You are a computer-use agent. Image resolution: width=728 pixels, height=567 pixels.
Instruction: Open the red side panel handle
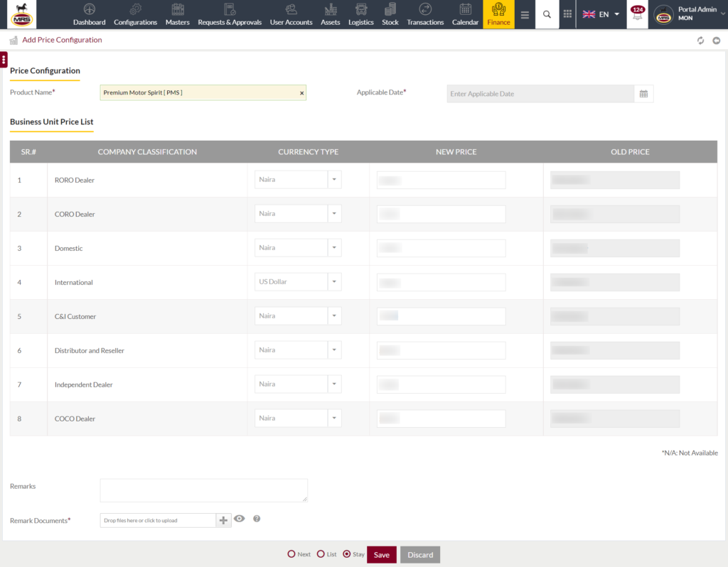point(4,60)
